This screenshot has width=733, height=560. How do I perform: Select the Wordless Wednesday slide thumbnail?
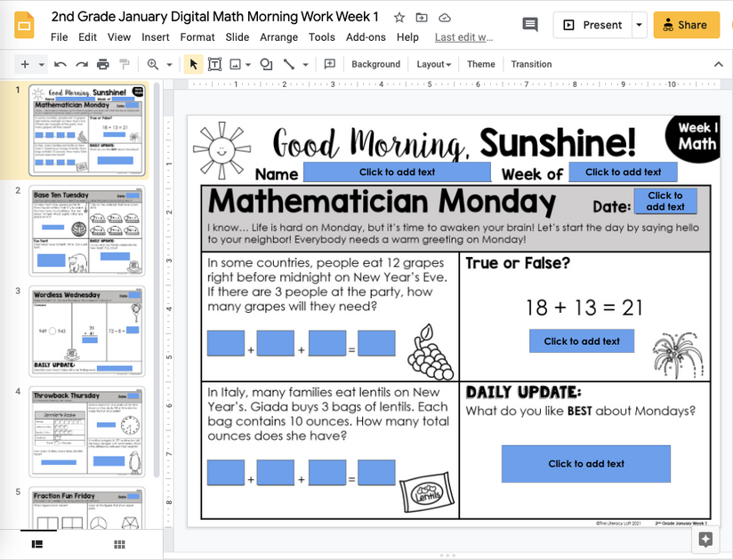click(x=86, y=324)
